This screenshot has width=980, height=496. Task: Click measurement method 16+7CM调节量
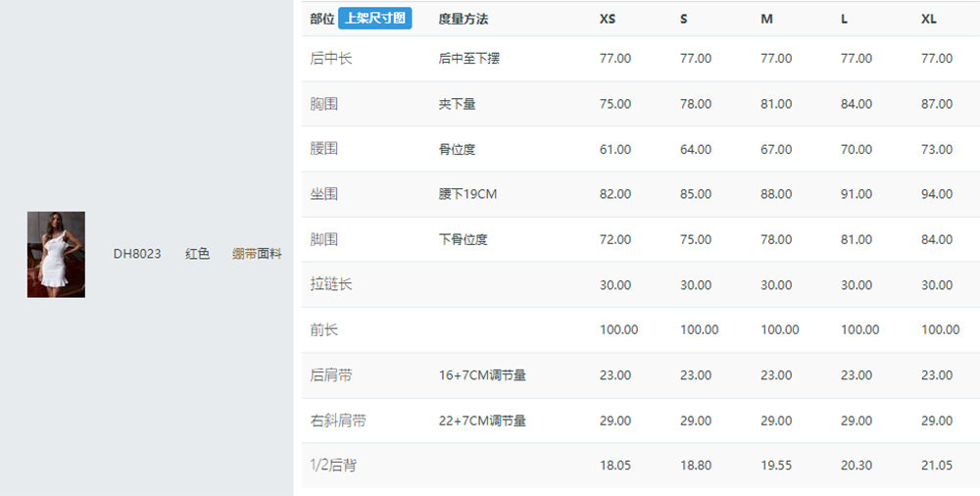point(482,375)
